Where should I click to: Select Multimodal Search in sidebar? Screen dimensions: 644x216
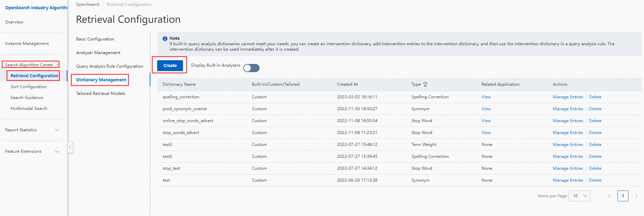click(x=29, y=109)
